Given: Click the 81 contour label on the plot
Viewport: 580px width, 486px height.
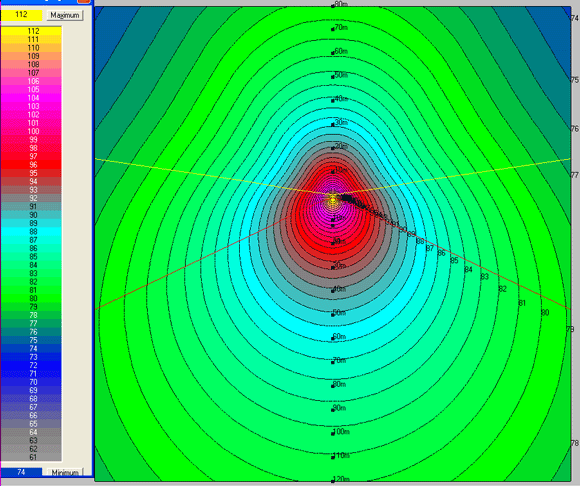Looking at the screenshot, I should coord(522,303).
